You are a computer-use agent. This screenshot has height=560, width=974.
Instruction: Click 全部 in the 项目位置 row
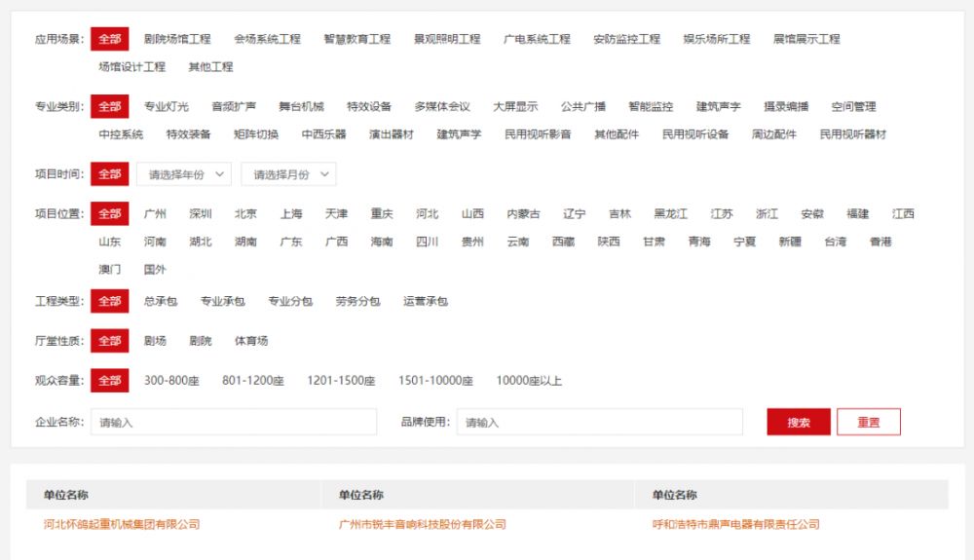click(x=109, y=214)
